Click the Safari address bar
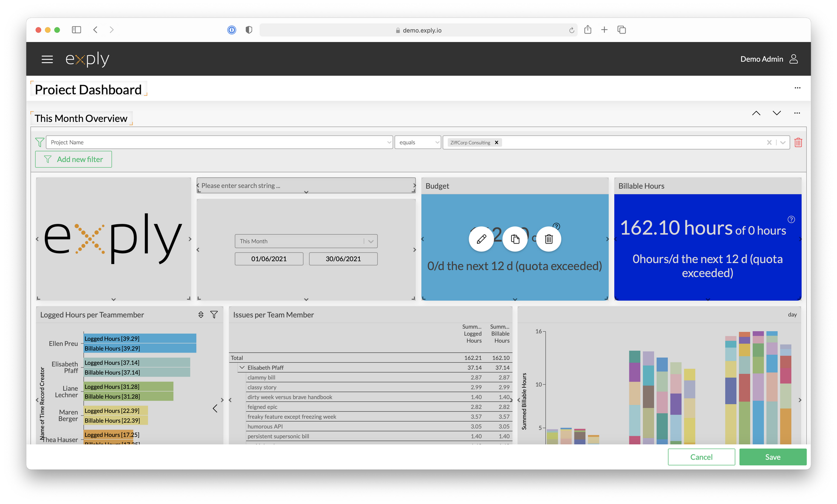This screenshot has height=504, width=837. [418, 30]
